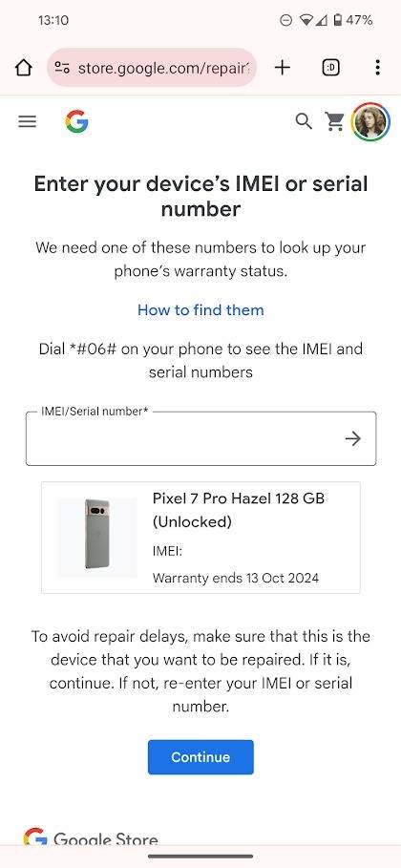Viewport: 401px width, 868px height.
Task: Open the Google Store footer logo
Action: click(x=91, y=838)
